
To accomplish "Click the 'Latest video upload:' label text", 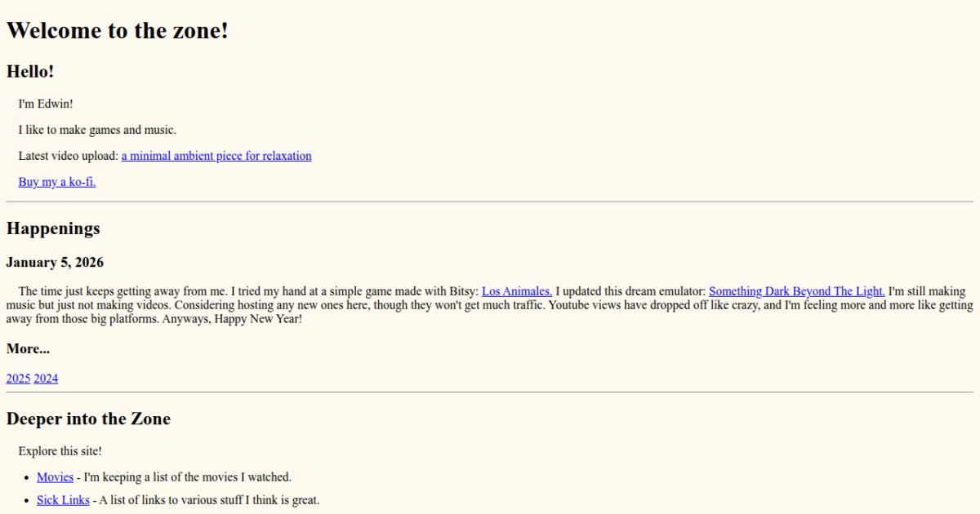I will tap(69, 156).
